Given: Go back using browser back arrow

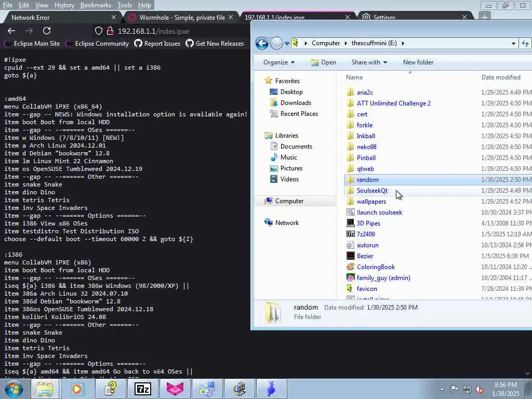Looking at the screenshot, I should tap(11, 31).
